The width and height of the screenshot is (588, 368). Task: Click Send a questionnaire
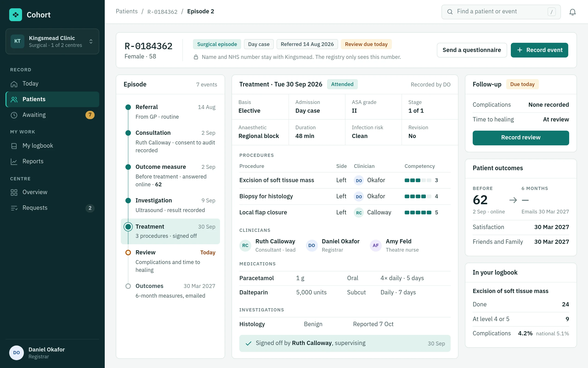[x=472, y=50]
